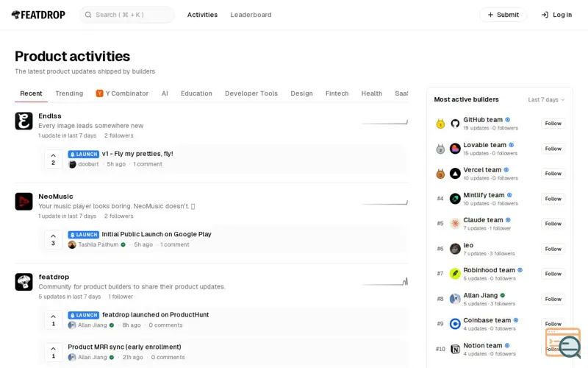Focus the Search input field
The image size is (588, 368).
[126, 15]
